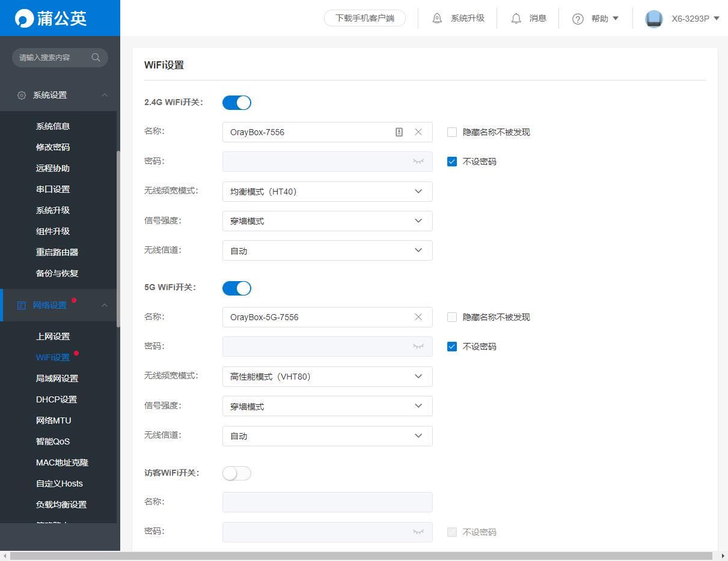The width and height of the screenshot is (728, 561).
Task: Click the Pgyer dandelion logo
Action: click(51, 18)
